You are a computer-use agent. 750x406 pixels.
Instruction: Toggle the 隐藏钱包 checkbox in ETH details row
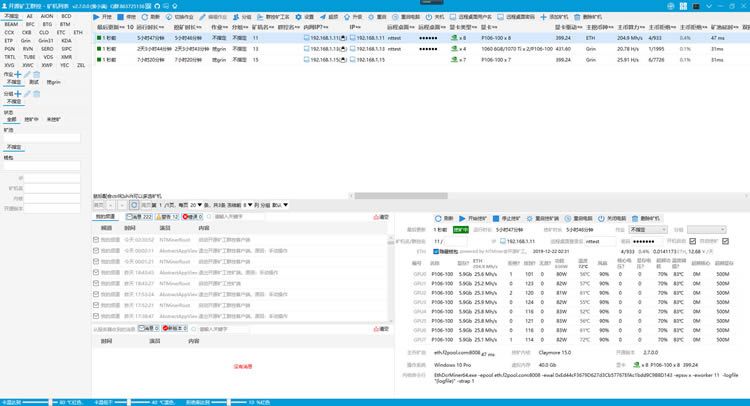click(436, 252)
